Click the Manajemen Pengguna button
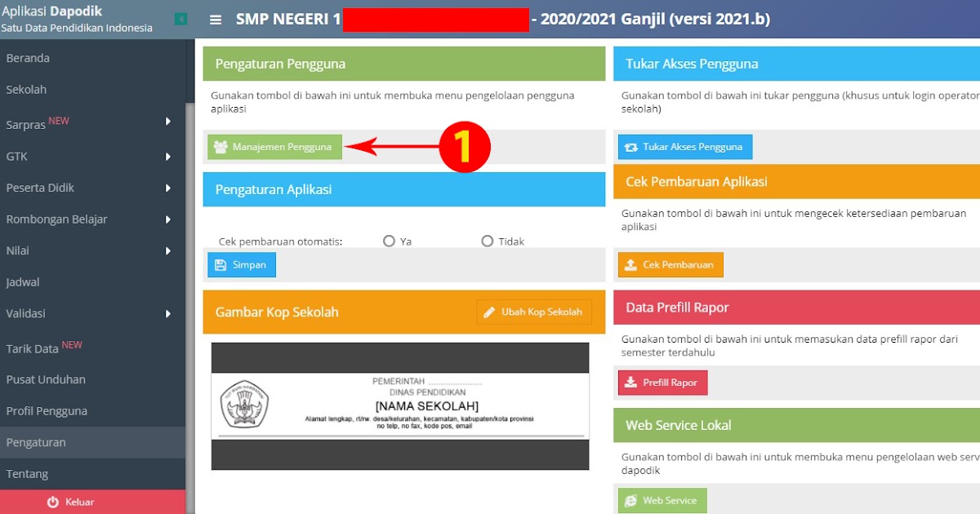This screenshot has height=514, width=980. point(274,147)
